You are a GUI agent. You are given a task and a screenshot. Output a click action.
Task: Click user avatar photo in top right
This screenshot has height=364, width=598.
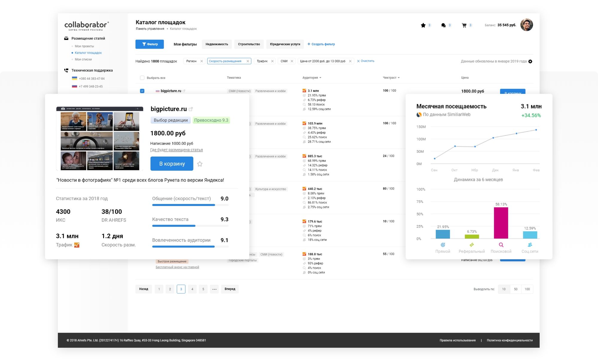526,25
